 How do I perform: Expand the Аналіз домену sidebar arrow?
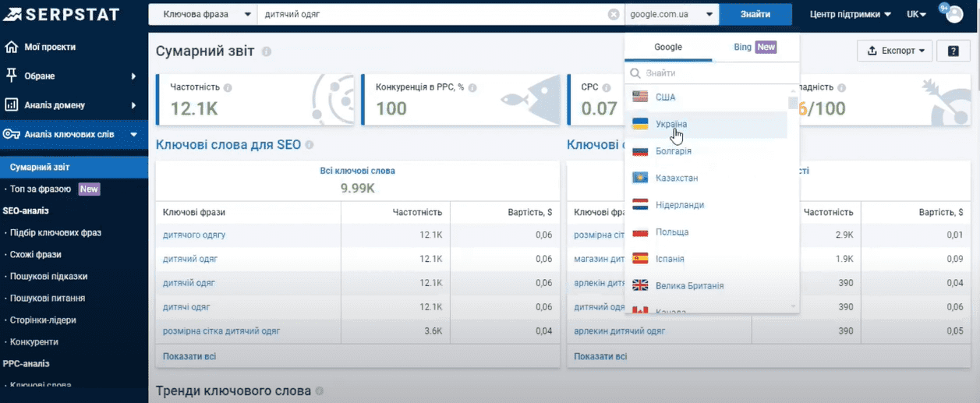tap(134, 104)
